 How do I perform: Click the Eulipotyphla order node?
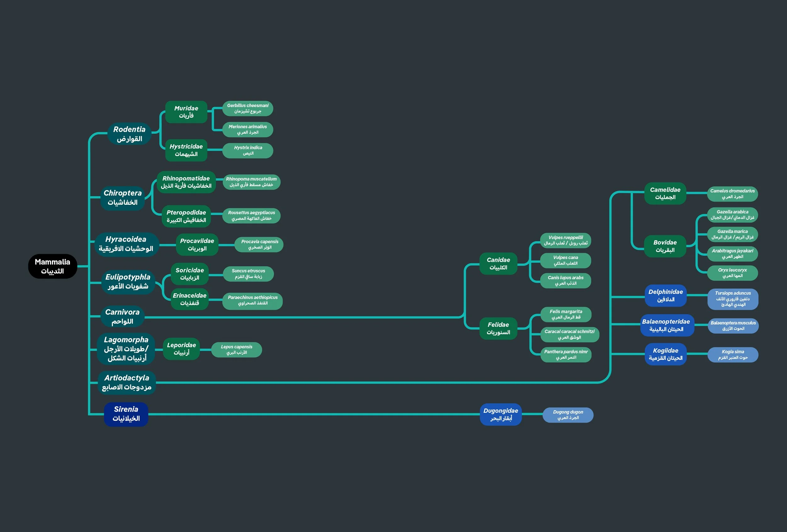pyautogui.click(x=128, y=282)
